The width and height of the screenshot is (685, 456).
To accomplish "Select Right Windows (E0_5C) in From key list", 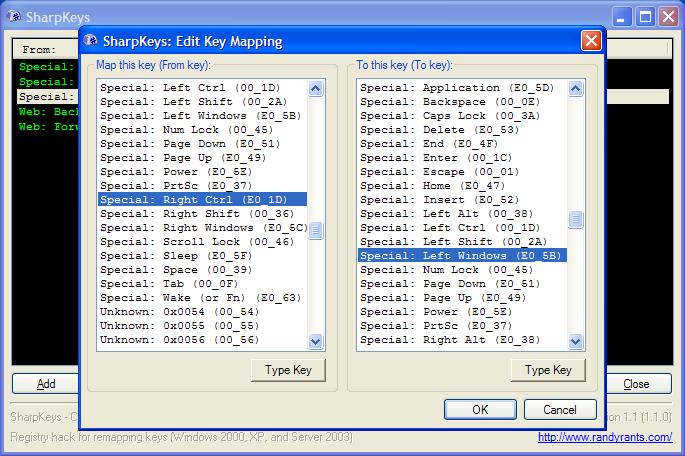I will (202, 228).
